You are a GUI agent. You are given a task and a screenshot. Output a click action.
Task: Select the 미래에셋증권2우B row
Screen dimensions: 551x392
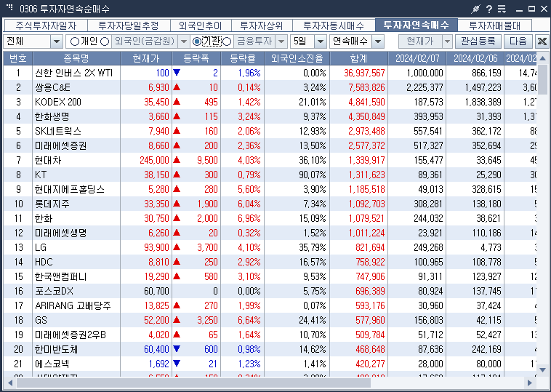(270, 335)
